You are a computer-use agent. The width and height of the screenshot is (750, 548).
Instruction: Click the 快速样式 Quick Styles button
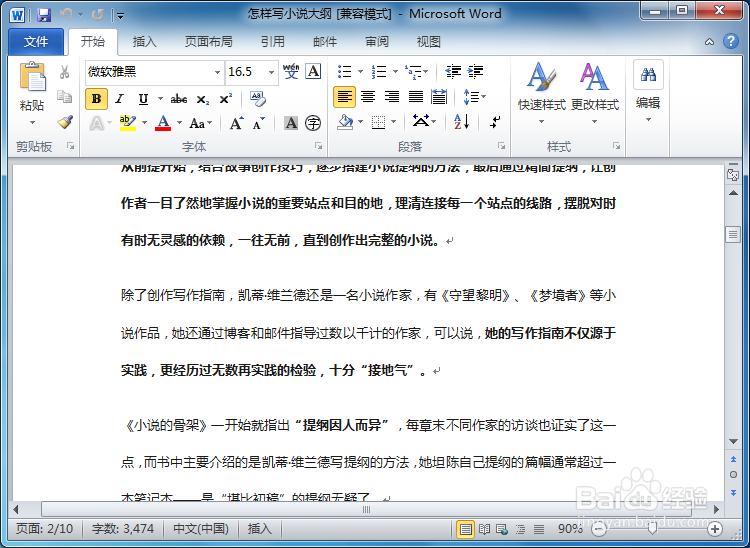pyautogui.click(x=541, y=93)
